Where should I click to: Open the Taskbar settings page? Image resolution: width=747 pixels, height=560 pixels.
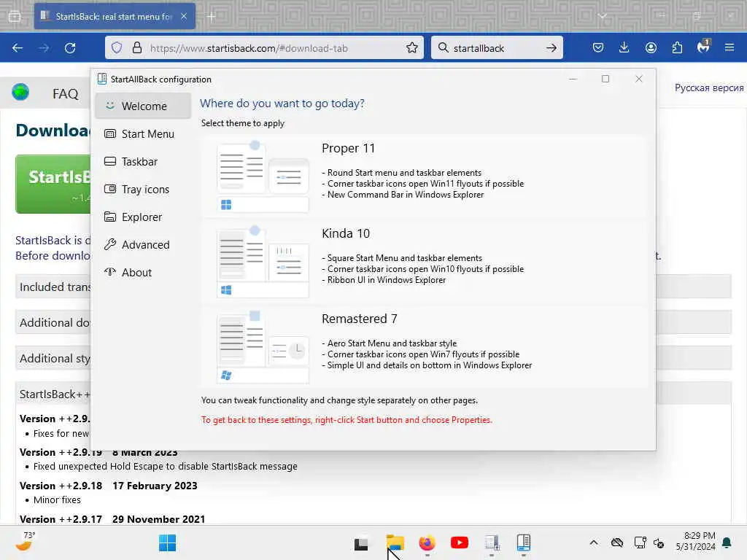pyautogui.click(x=143, y=161)
